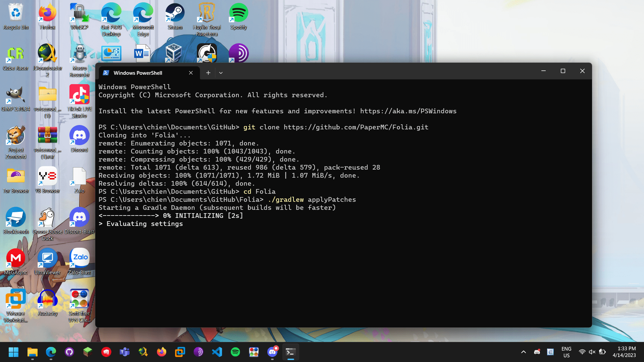Open Blockbench desktop icon
The height and width of the screenshot is (362, 644).
pos(16,221)
